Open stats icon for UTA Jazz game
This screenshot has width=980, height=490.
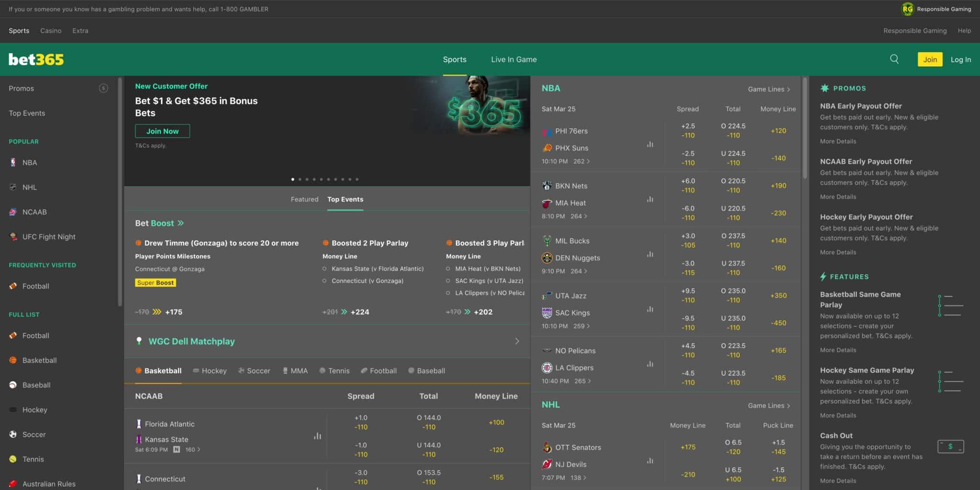click(x=650, y=309)
